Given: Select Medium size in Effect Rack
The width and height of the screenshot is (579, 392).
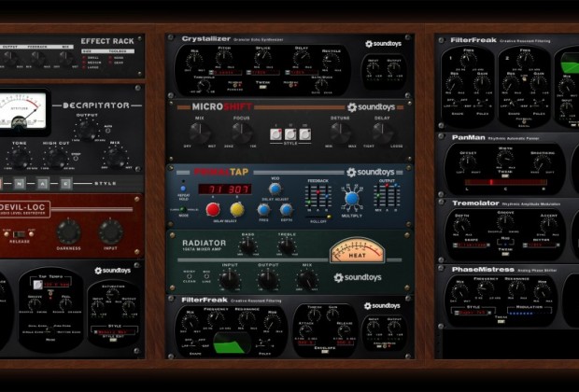Looking at the screenshot, I should point(84,63).
